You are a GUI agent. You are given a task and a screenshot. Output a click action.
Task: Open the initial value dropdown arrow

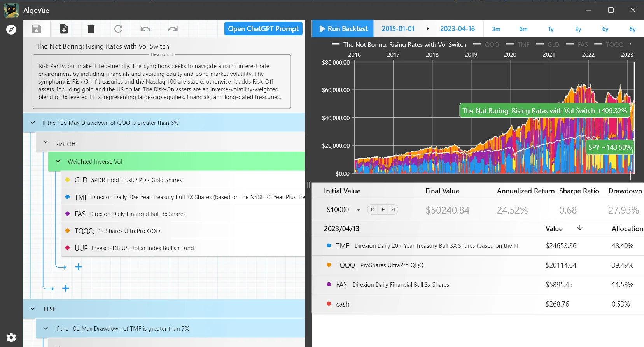[359, 210]
